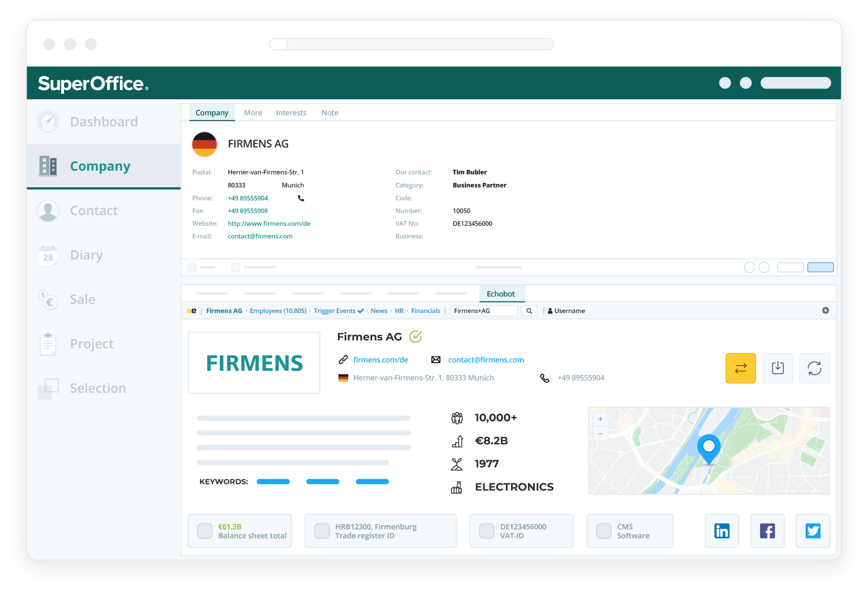The image size is (868, 593).
Task: Tick the Trade register ID checkbox
Action: pyautogui.click(x=322, y=531)
